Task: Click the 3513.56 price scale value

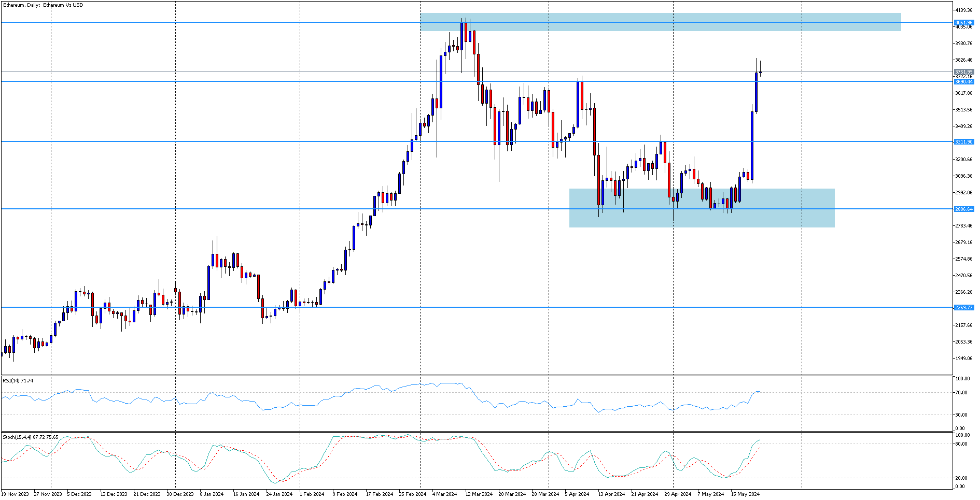Action: pyautogui.click(x=964, y=110)
